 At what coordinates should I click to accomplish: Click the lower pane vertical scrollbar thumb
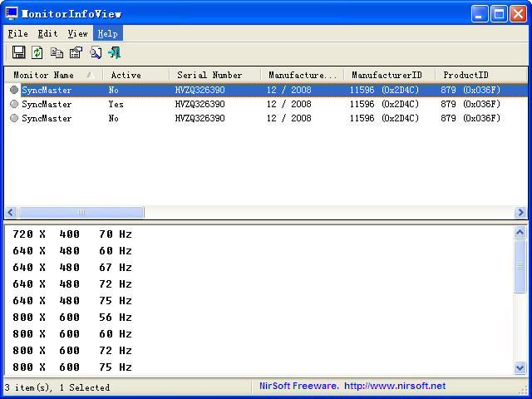[520, 266]
